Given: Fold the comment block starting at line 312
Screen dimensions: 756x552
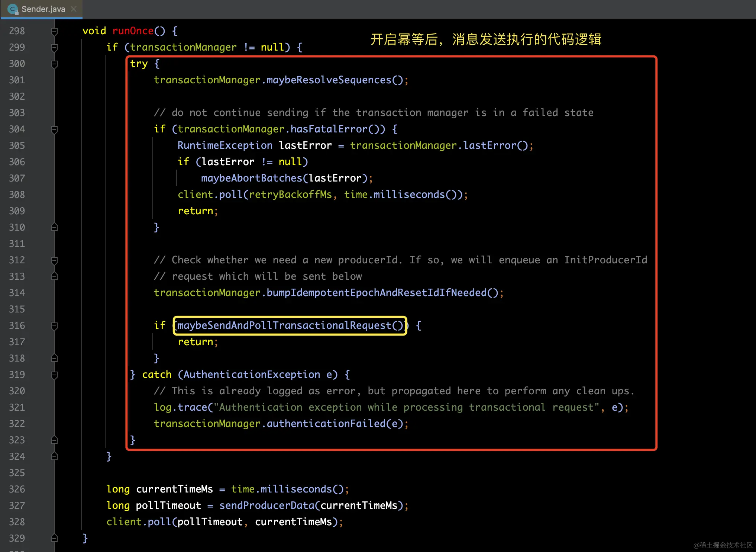Looking at the screenshot, I should click(54, 260).
